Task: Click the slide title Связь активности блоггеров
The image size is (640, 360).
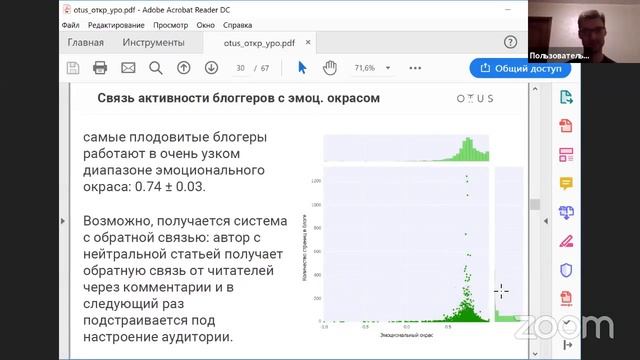Action: (x=239, y=98)
